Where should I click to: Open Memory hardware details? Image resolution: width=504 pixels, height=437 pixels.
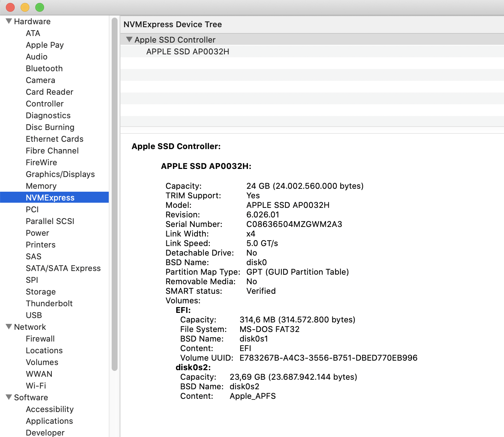click(41, 186)
